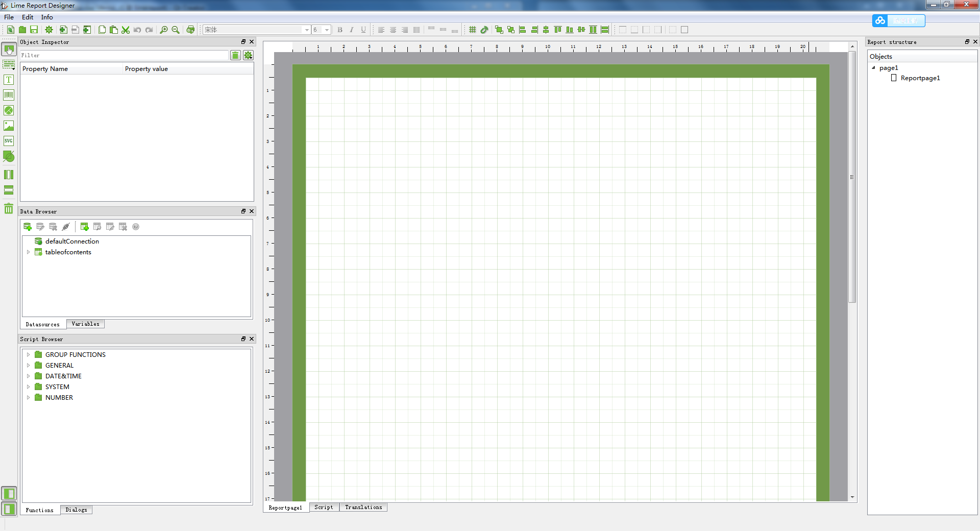The width and height of the screenshot is (980, 531).
Task: Click the Object Inspector Filter field
Action: [x=124, y=55]
